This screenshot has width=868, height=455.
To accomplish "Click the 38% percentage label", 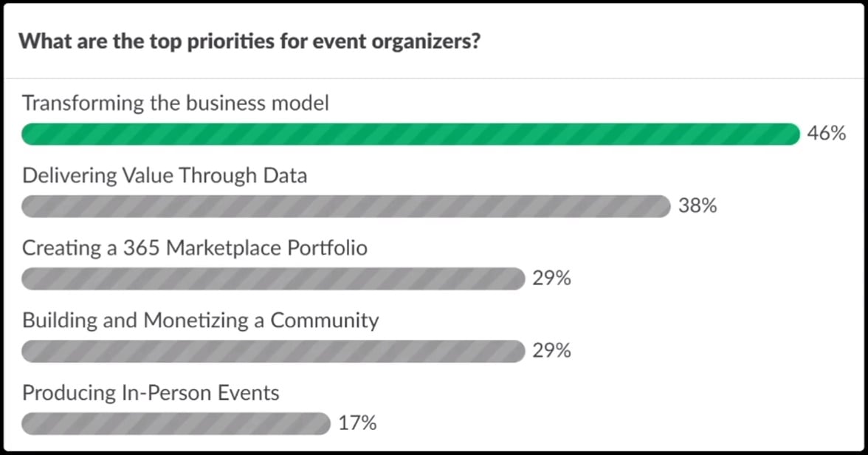I will [697, 205].
